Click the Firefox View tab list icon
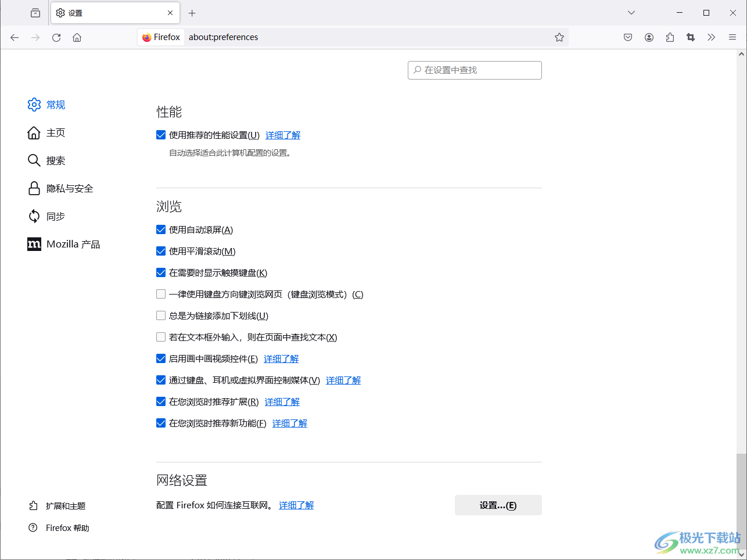747x560 pixels. click(x=35, y=13)
